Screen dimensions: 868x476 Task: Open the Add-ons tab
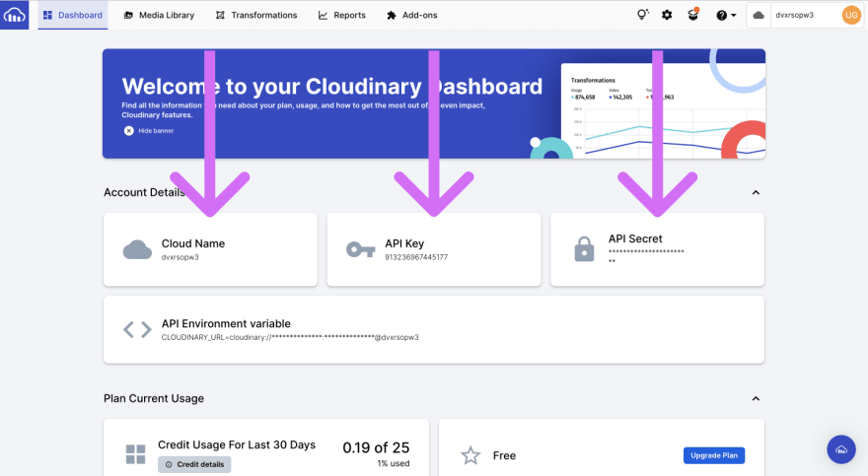412,15
